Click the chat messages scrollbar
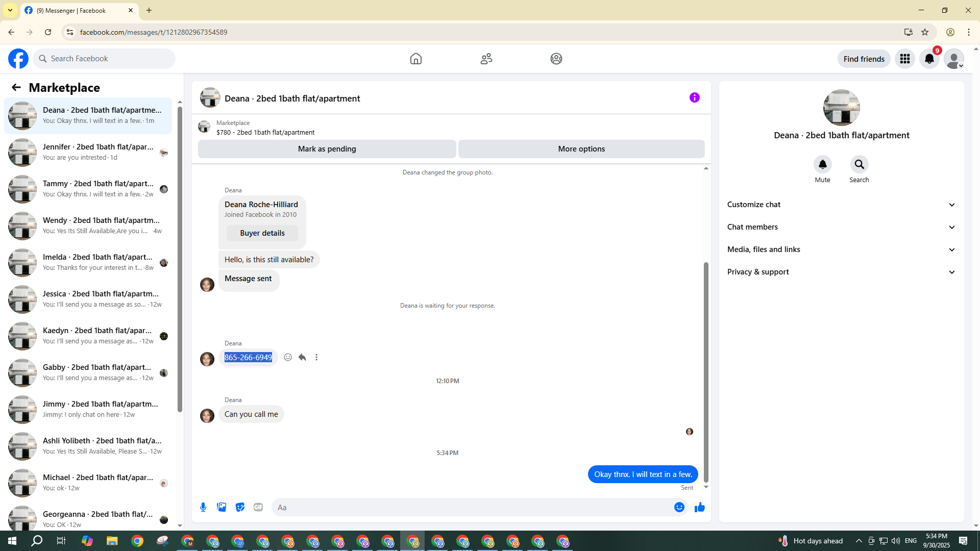 (706, 372)
